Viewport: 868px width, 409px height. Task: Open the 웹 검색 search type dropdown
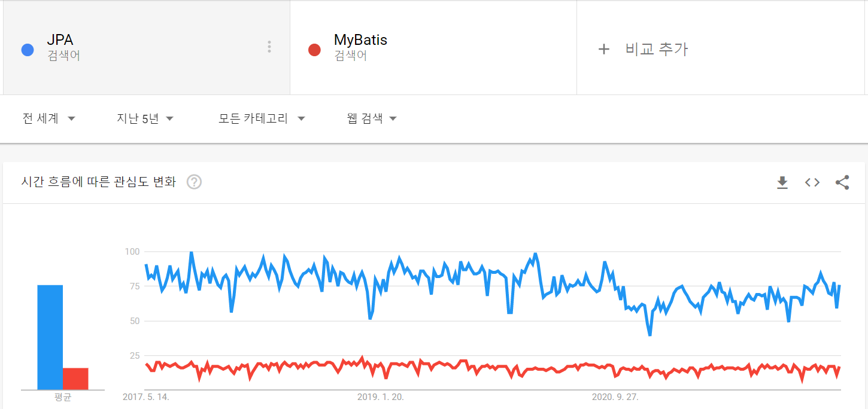[372, 118]
